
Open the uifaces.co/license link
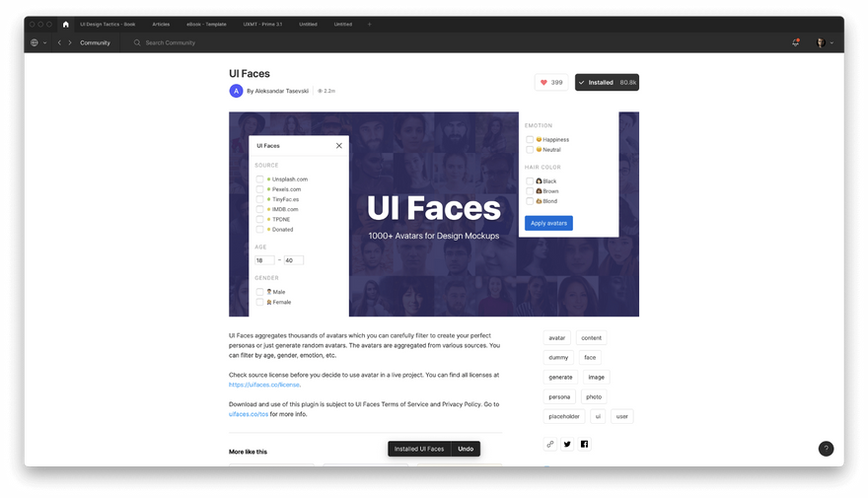tap(264, 385)
